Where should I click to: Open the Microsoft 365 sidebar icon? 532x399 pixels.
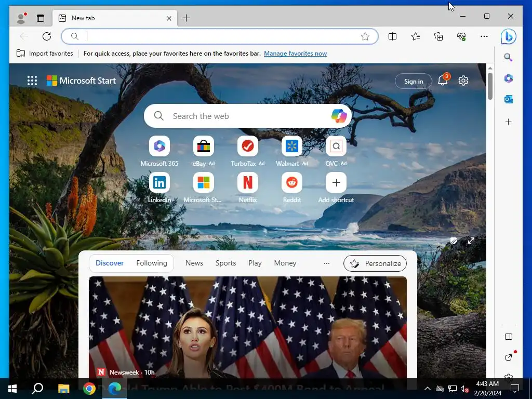[x=508, y=78]
